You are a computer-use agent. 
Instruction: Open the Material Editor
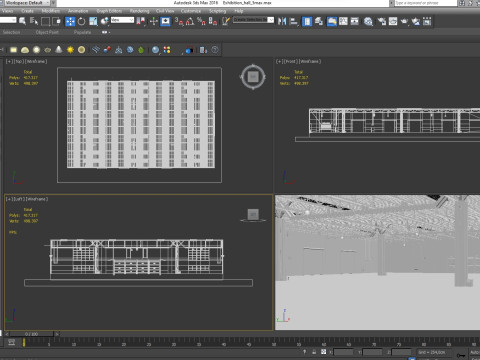tap(368, 21)
